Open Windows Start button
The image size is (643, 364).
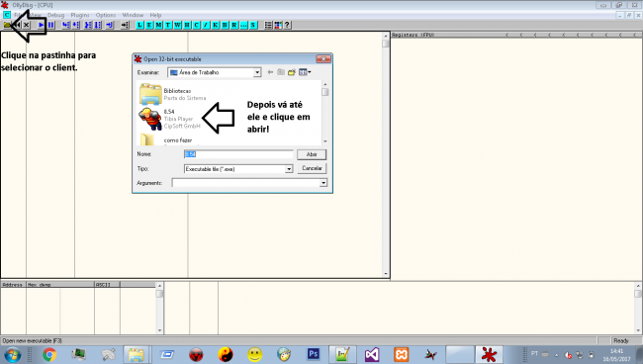[13, 354]
